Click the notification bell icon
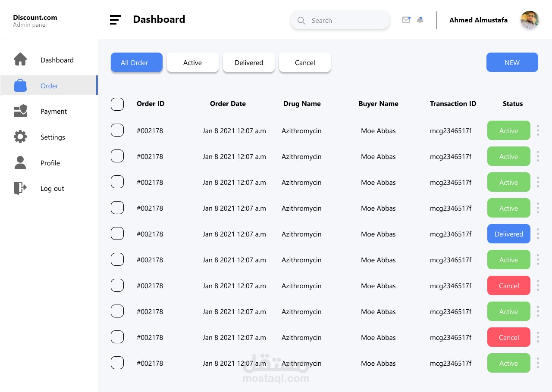The height and width of the screenshot is (392, 552). pos(420,20)
